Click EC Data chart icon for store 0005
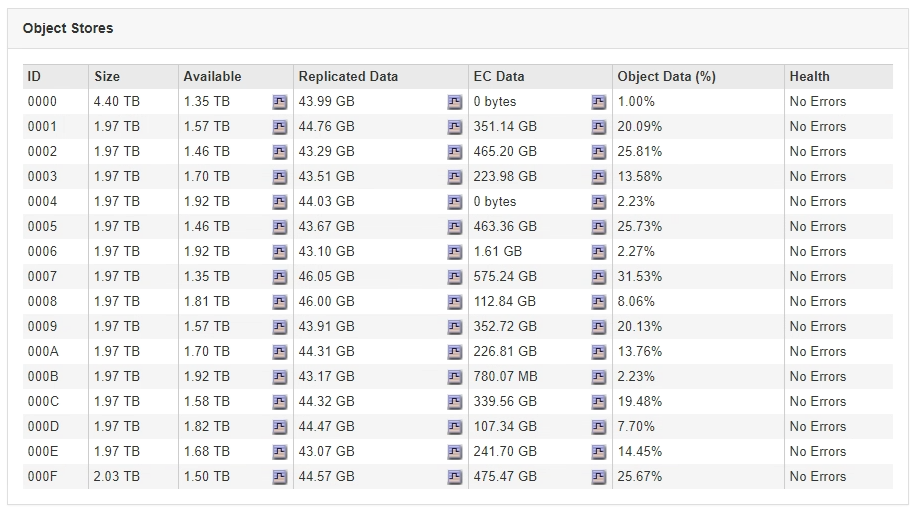Image resolution: width=915 pixels, height=511 pixels. (599, 227)
